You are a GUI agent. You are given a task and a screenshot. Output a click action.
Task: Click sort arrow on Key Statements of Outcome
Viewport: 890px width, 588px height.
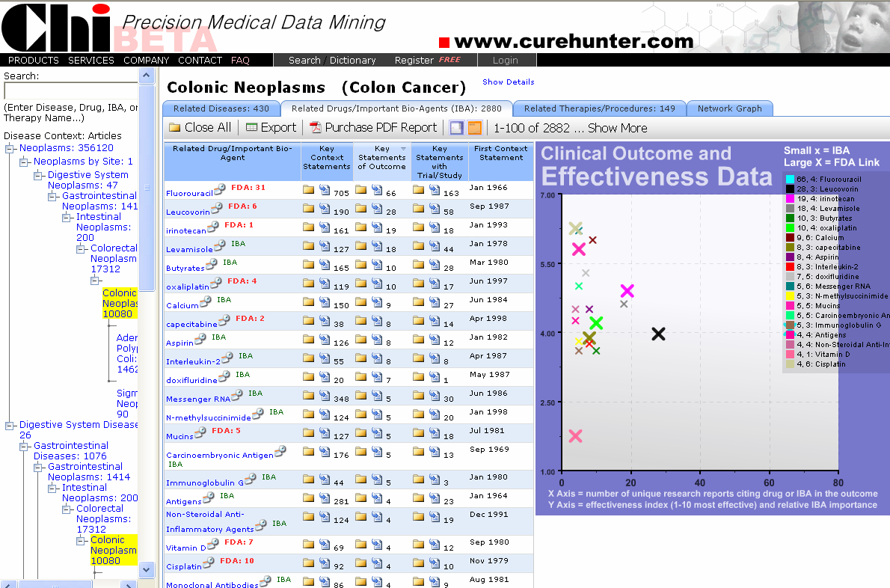tap(404, 149)
